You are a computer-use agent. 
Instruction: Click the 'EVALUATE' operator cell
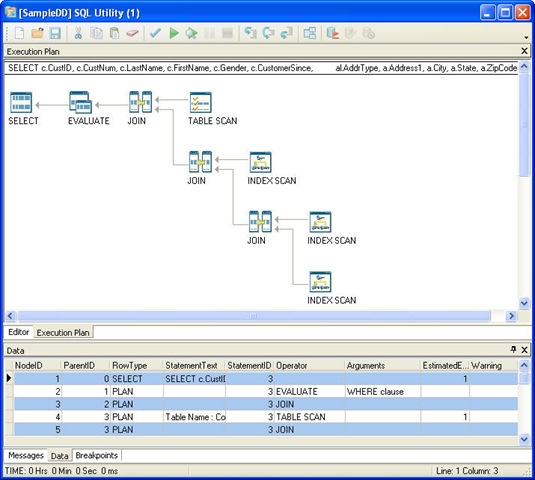[309, 391]
